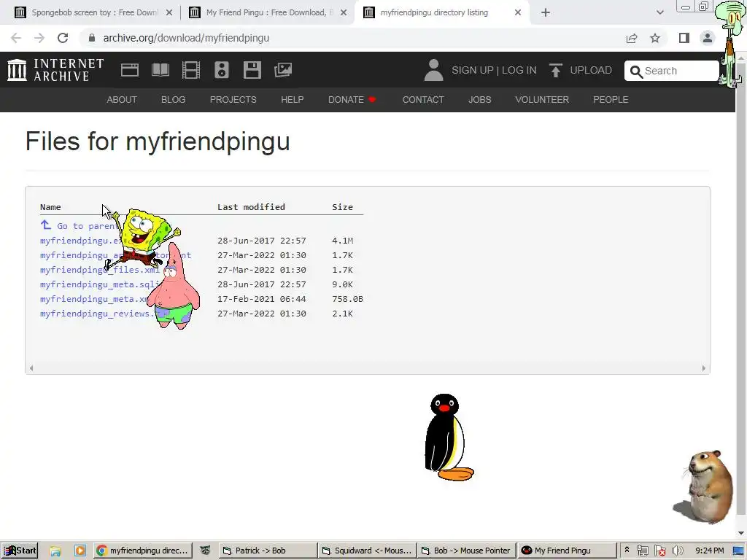Click the page scrollbar down arrow
This screenshot has height=560, width=747.
[741, 533]
